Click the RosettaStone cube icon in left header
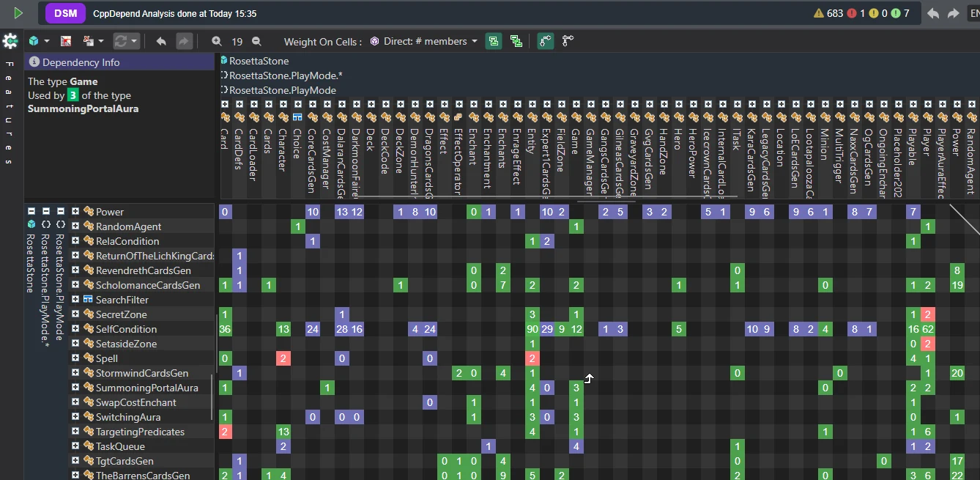Viewport: 980px width, 480px height. click(31, 224)
